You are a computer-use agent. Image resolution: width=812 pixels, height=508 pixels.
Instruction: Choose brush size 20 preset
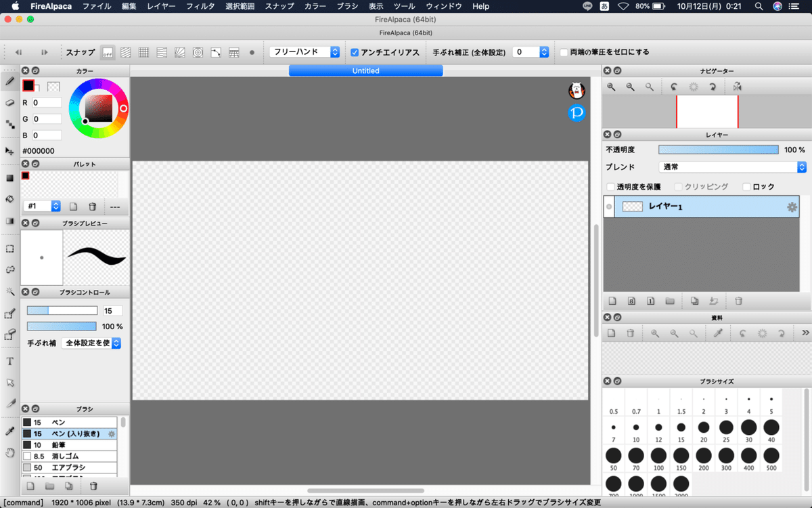click(x=703, y=431)
